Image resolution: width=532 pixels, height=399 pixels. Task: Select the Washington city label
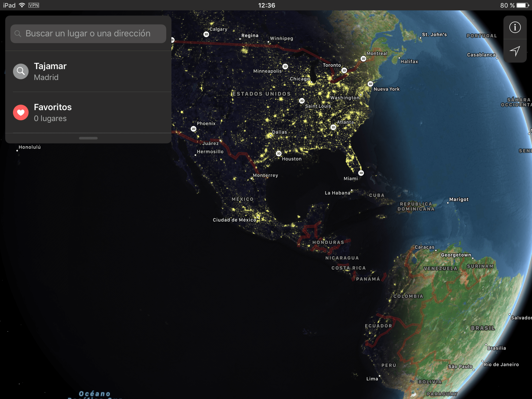(x=345, y=98)
